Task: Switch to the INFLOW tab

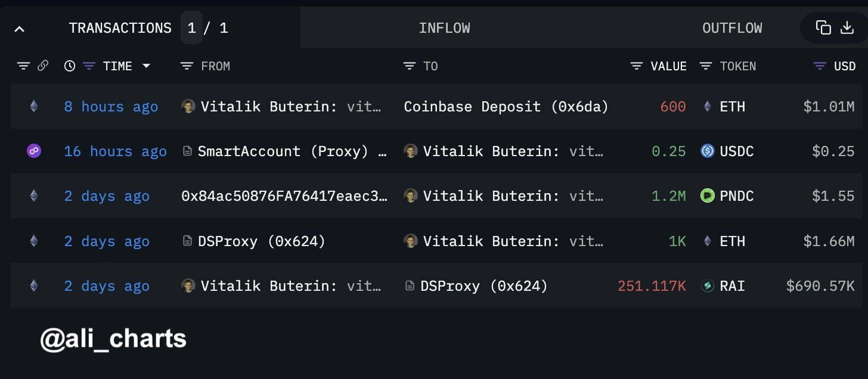Action: pos(444,28)
